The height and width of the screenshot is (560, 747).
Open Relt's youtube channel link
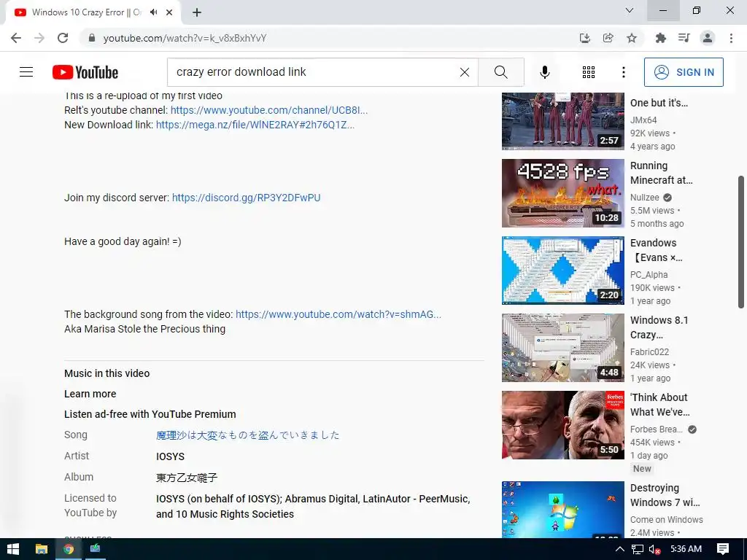[x=269, y=110]
